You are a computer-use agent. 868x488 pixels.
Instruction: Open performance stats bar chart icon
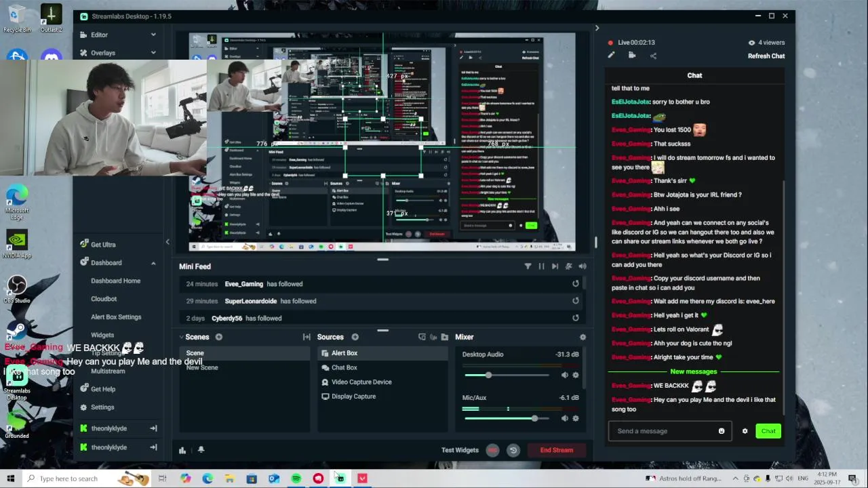(x=182, y=450)
